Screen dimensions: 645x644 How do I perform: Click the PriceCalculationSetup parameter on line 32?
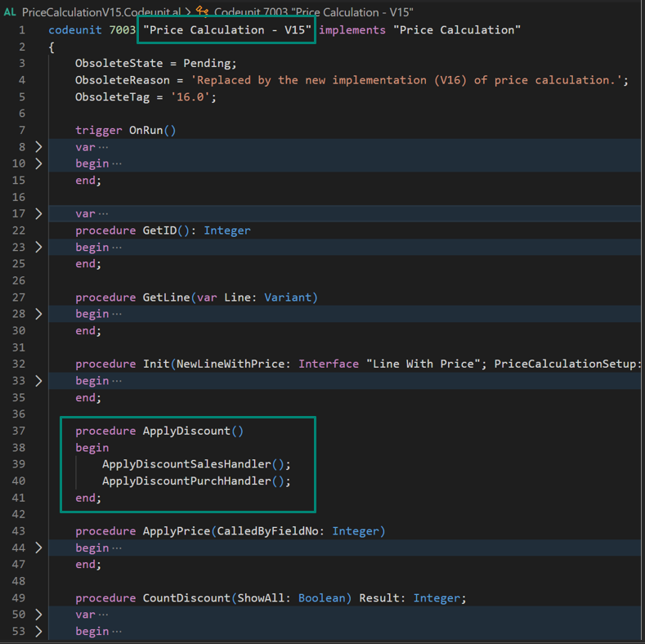(565, 364)
